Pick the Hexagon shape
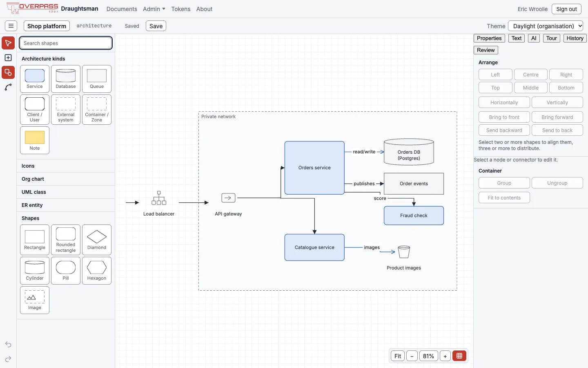This screenshot has height=368, width=588. 97,271
